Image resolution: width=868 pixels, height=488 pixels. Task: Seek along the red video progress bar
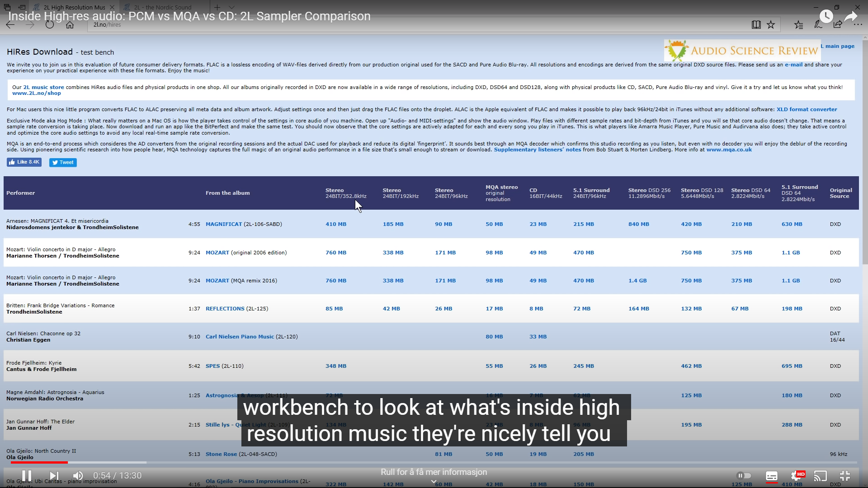tap(39, 462)
